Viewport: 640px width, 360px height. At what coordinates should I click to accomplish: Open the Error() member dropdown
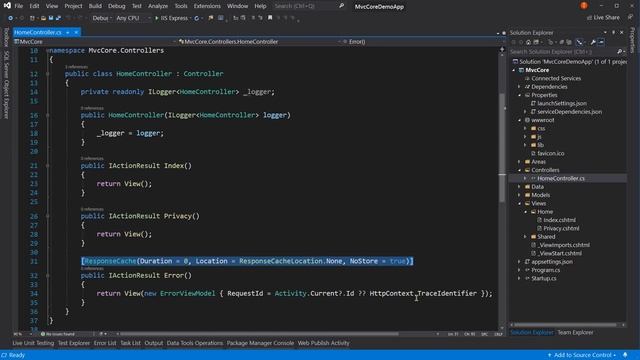coord(424,42)
